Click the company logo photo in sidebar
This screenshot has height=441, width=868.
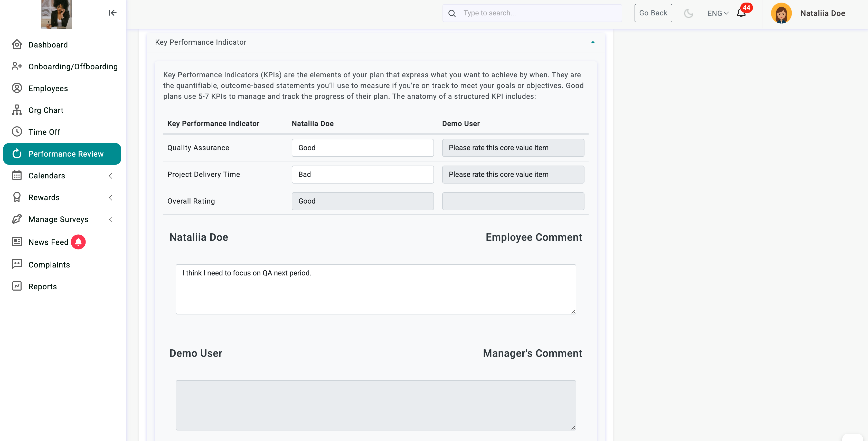click(x=56, y=14)
